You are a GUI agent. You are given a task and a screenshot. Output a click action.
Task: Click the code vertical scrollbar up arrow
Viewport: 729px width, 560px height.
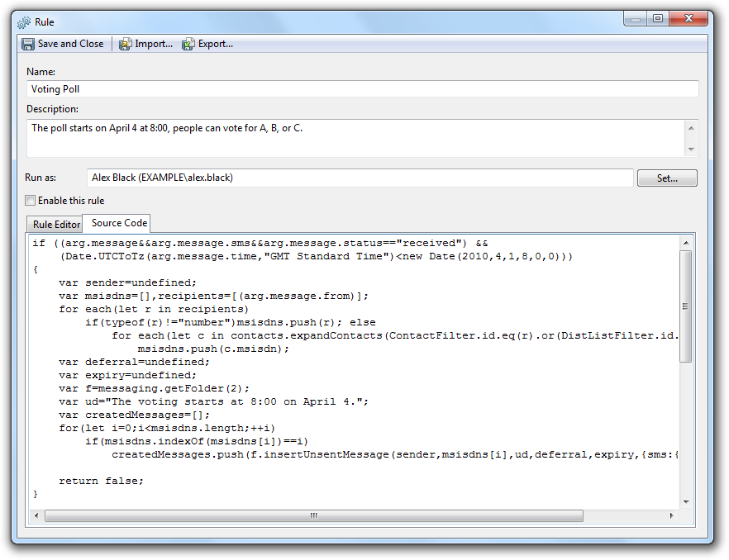pos(686,242)
